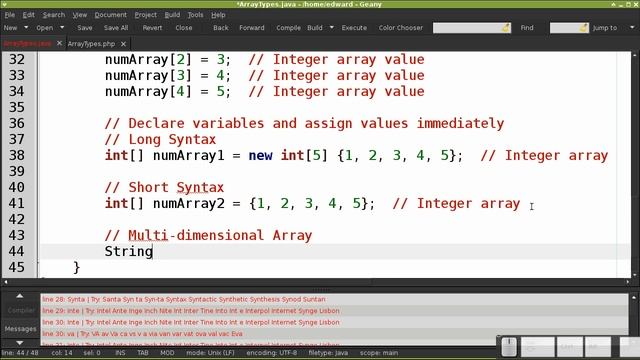Expand the toolbar overflow arrow

click(x=632, y=28)
